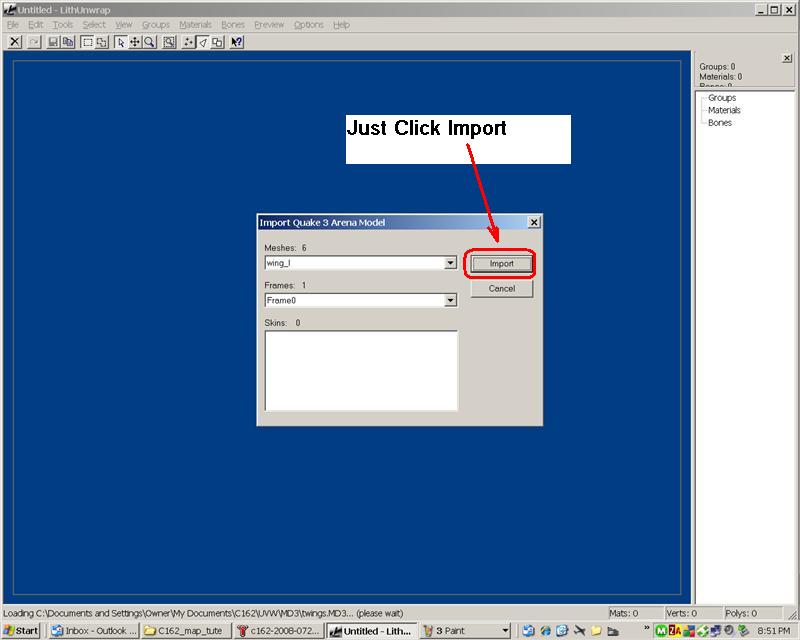Launch Internet Explorer from quick launch
Image resolution: width=800 pixels, height=640 pixels.
[545, 631]
